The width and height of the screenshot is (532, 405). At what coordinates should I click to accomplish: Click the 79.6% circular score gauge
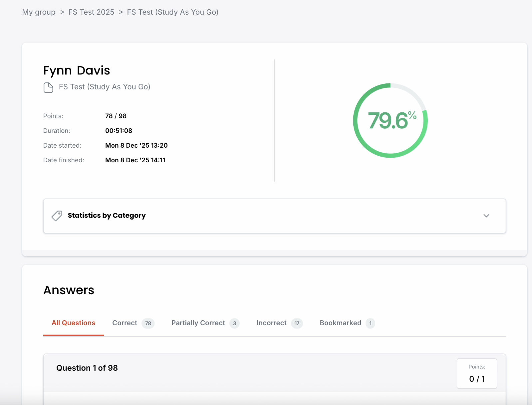coord(391,120)
